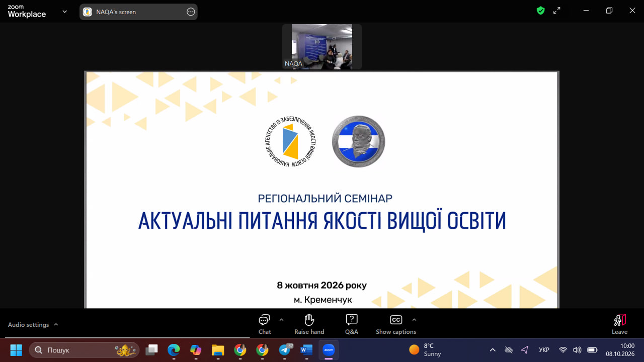The width and height of the screenshot is (644, 362).
Task: Raise your hand in the meeting
Action: (309, 324)
